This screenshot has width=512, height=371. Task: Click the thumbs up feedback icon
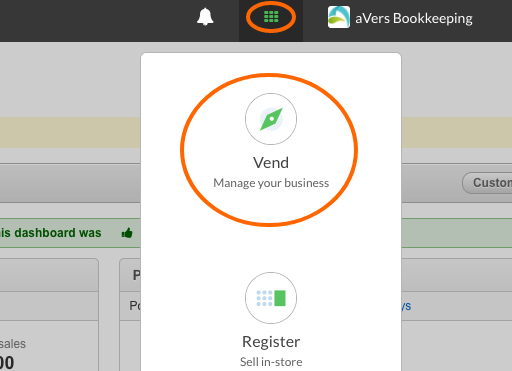click(127, 233)
